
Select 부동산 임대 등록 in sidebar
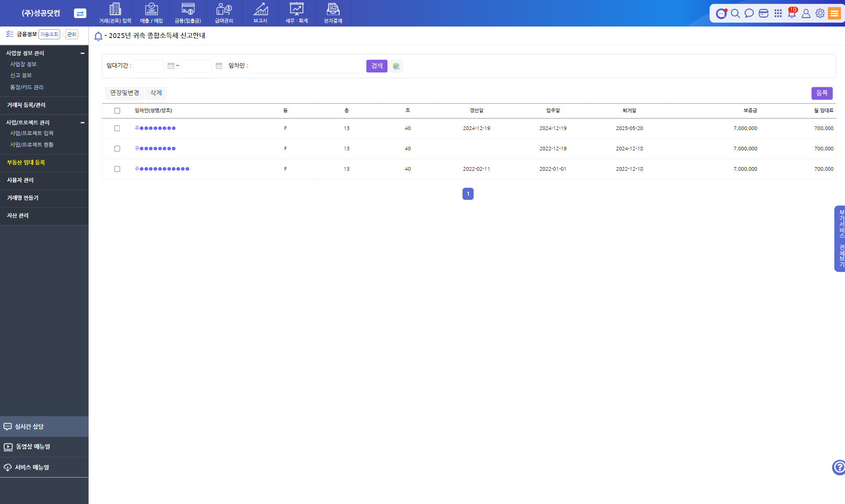[x=26, y=163]
